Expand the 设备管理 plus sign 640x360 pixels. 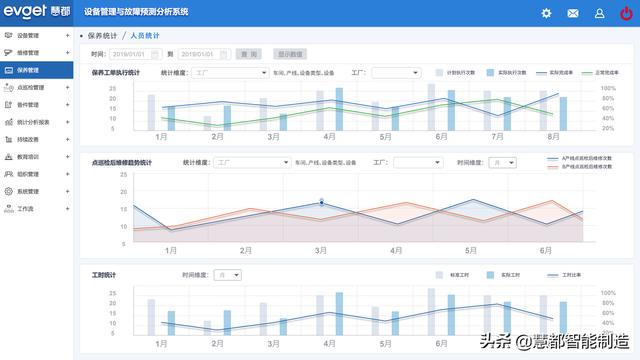point(67,36)
